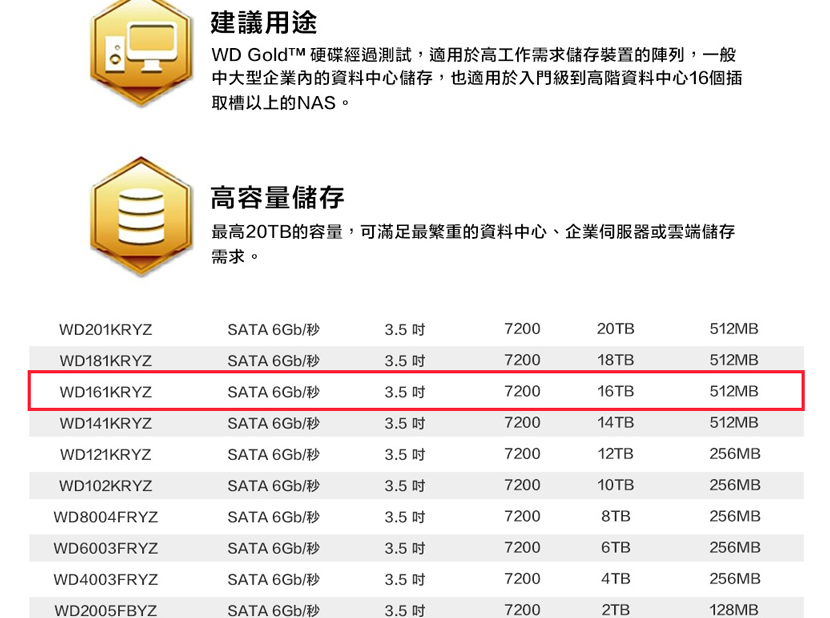Select model WD2005FBYZ in the table
830x618 pixels.
pos(105,610)
